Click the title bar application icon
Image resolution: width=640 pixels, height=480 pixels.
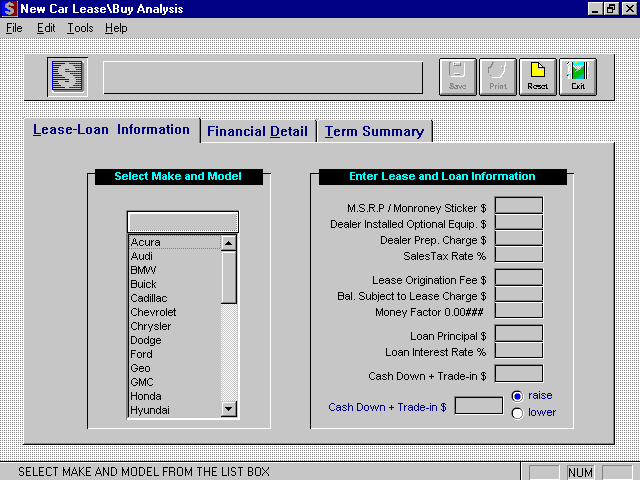(9, 9)
